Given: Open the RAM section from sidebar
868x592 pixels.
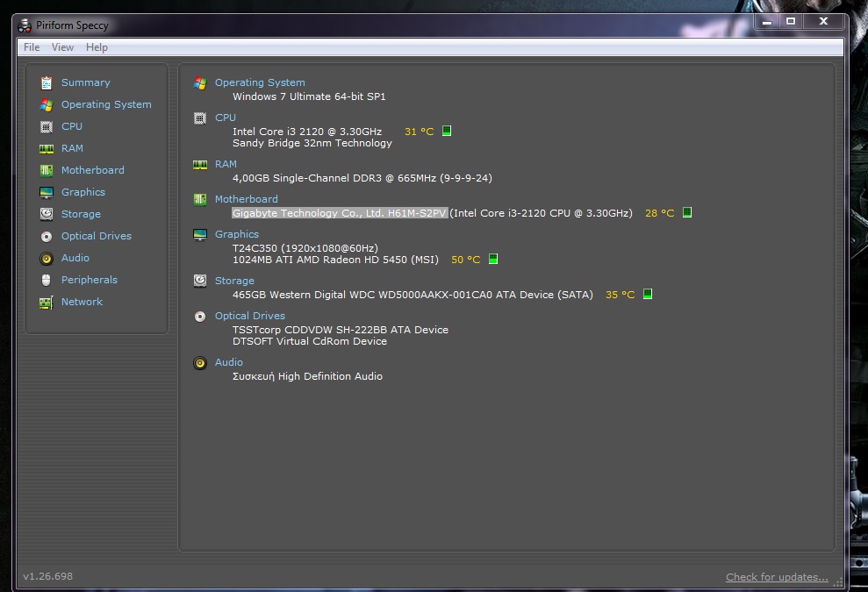Looking at the screenshot, I should [73, 148].
